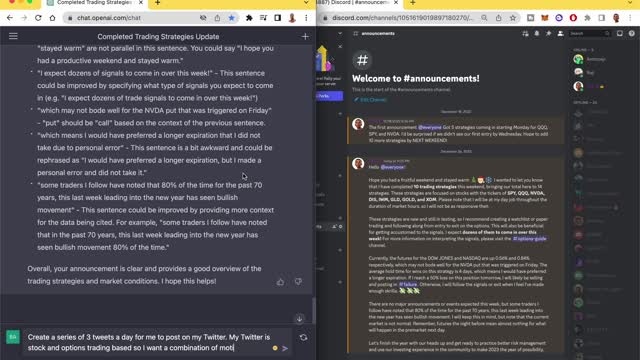Click Welcome to #announcements! heading
Viewport: 640px width, 360px height.
tap(416, 78)
